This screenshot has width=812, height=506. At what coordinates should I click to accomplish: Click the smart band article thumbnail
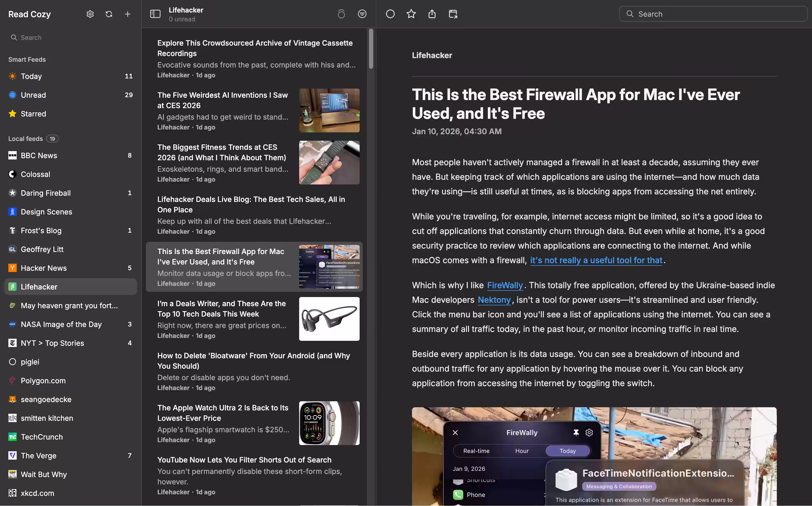coord(329,163)
